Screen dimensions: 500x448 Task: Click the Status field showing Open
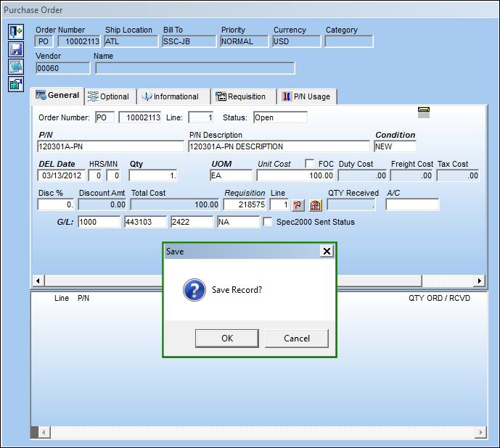pos(280,117)
